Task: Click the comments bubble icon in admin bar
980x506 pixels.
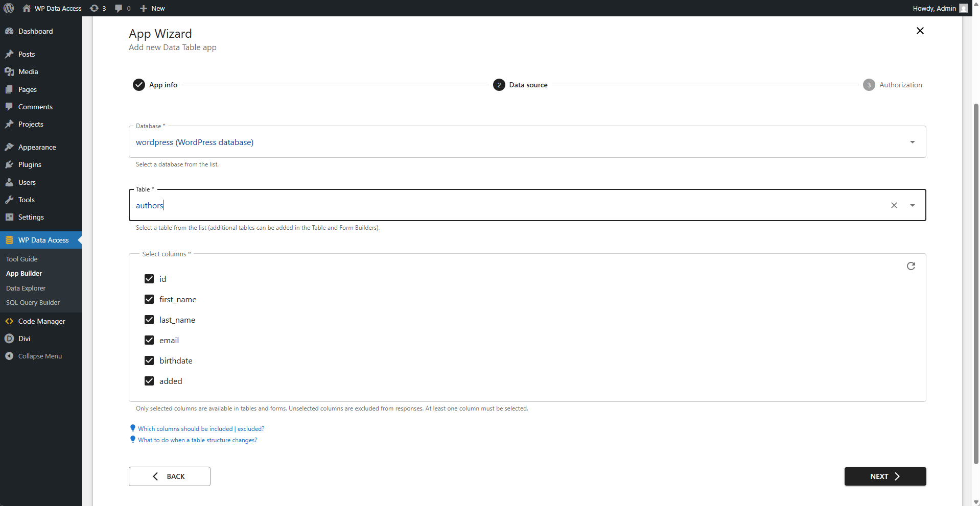Action: (x=119, y=8)
